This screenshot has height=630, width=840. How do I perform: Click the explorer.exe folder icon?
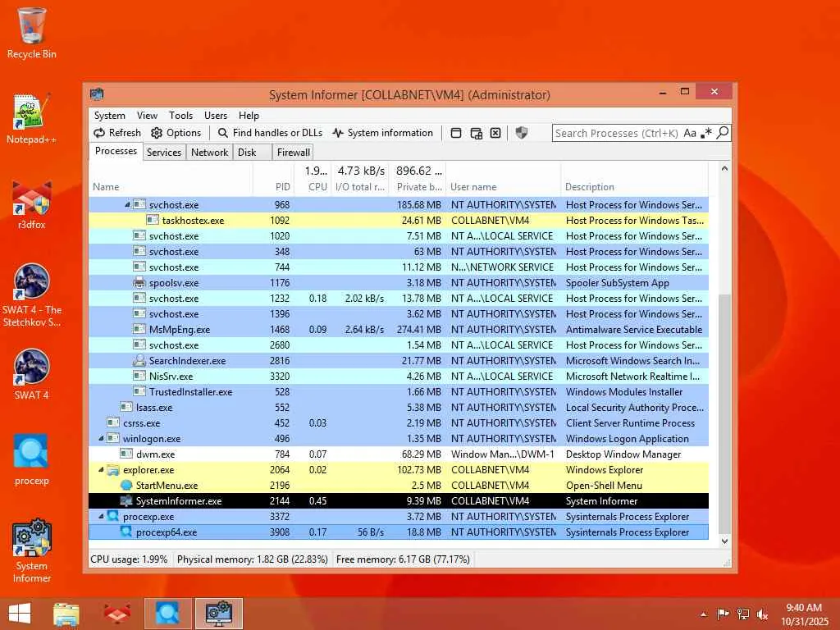pyautogui.click(x=113, y=470)
